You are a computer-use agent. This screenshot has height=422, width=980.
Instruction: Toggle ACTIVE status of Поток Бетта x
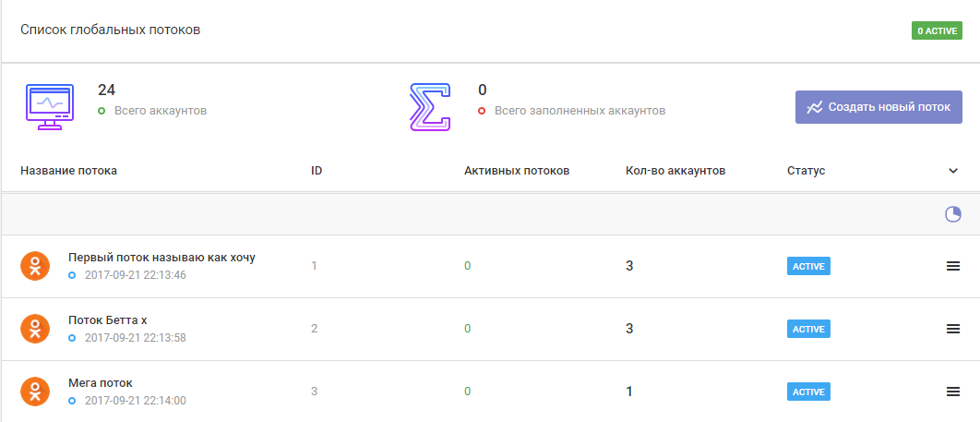tap(808, 329)
